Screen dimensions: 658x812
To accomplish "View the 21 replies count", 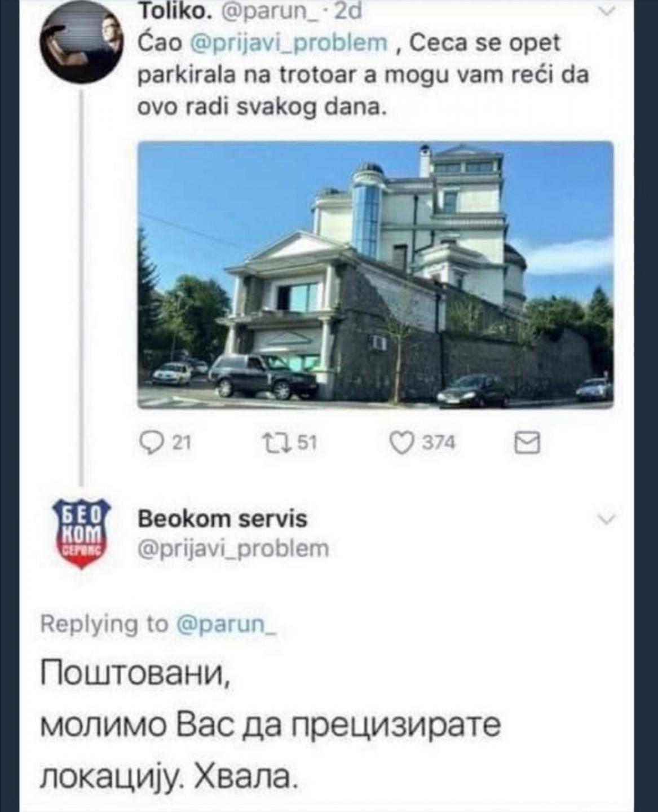I will pyautogui.click(x=182, y=443).
